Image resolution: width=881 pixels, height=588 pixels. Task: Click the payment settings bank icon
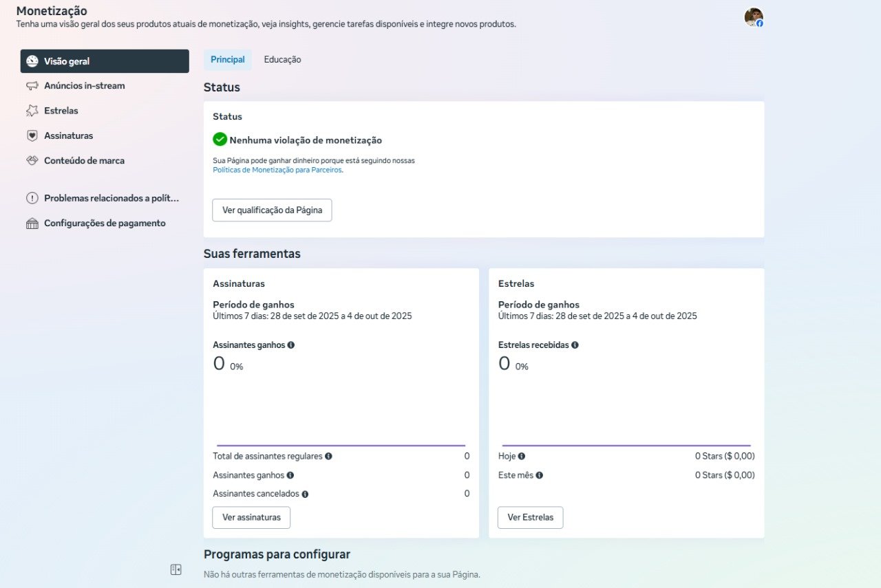(32, 224)
